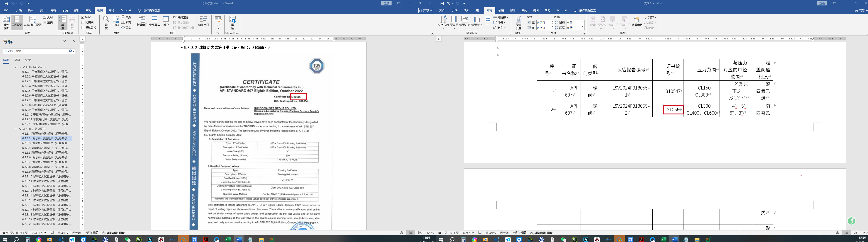The height and width of the screenshot is (242, 868).
Task: Arrange windows with 全部重排
Action: 154,21
